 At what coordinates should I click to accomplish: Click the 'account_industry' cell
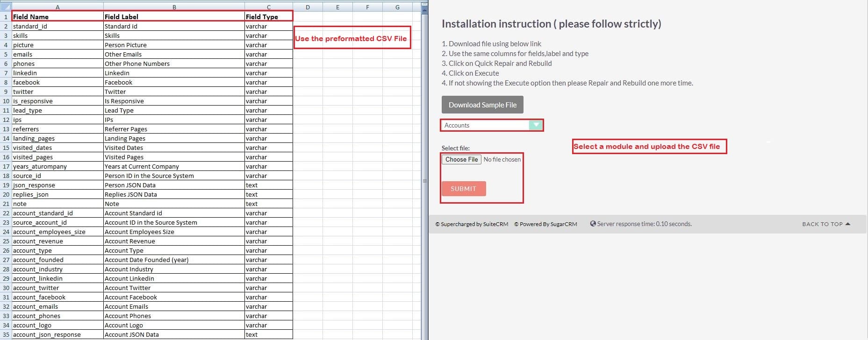57,269
